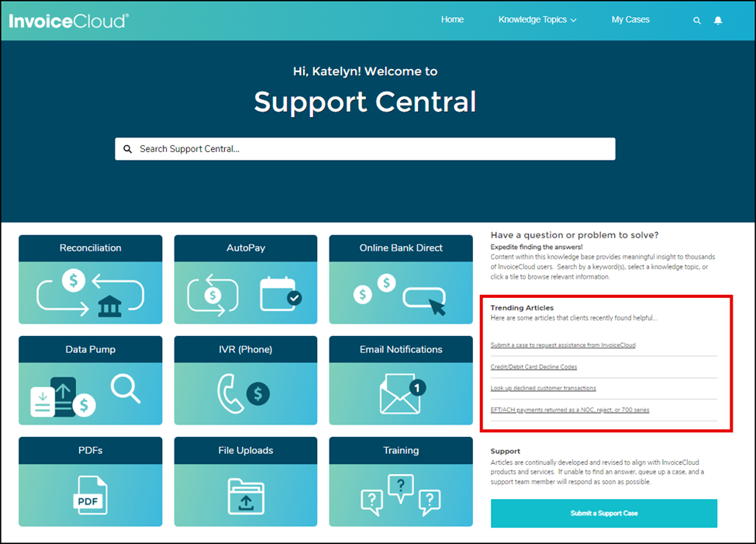Open the Data Pump tile

click(x=91, y=380)
